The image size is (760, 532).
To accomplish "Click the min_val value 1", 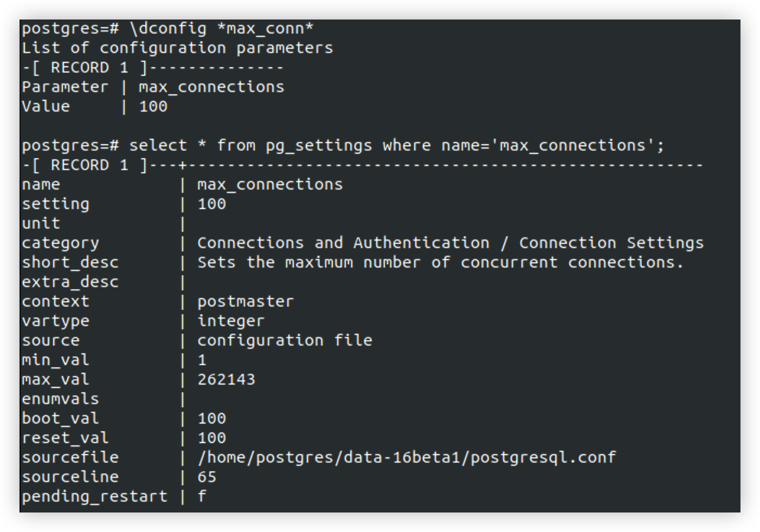I will [202, 360].
